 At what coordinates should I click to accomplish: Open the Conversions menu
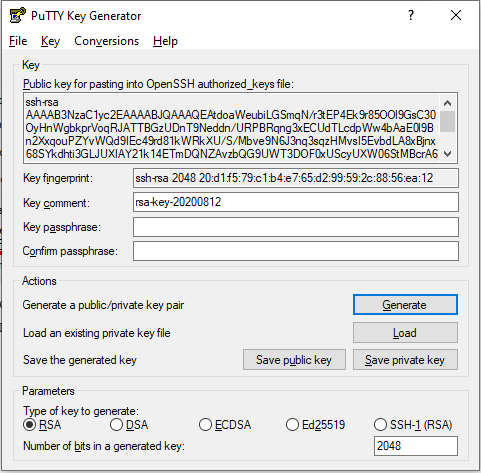[106, 41]
